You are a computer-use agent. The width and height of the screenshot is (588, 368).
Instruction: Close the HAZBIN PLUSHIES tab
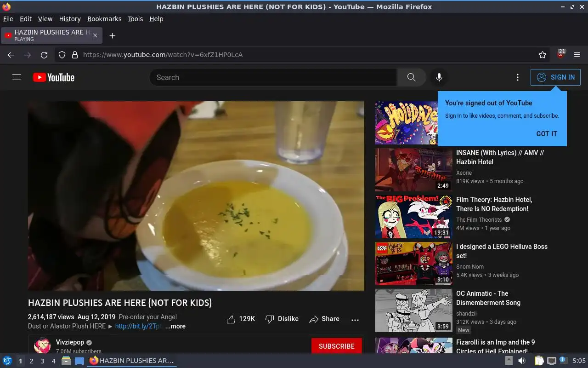[x=95, y=35]
